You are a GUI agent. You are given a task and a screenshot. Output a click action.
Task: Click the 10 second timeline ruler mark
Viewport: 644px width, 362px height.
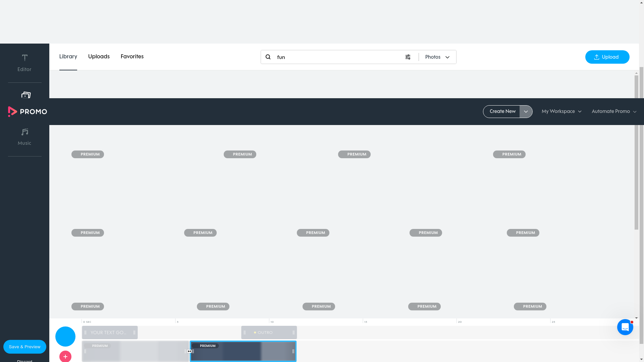pos(272,322)
